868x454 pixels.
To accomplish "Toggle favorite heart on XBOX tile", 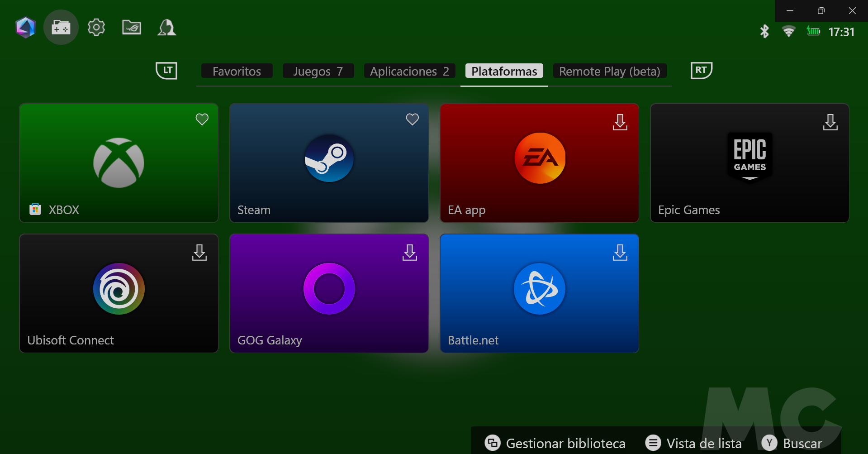I will (x=202, y=119).
